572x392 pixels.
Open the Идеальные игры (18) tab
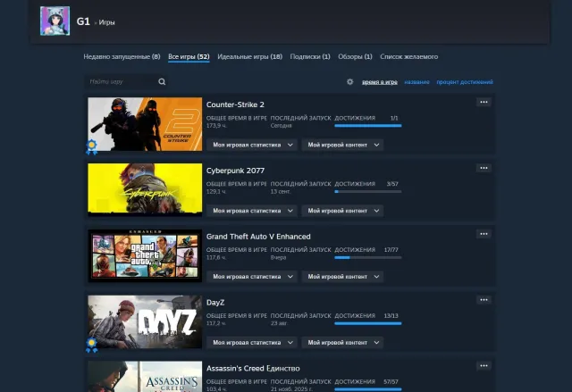[x=250, y=56]
